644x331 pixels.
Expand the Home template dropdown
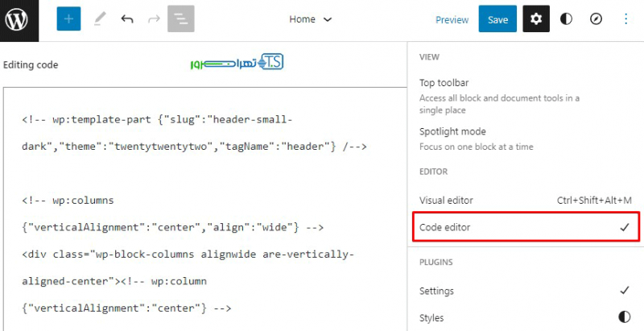coord(311,19)
